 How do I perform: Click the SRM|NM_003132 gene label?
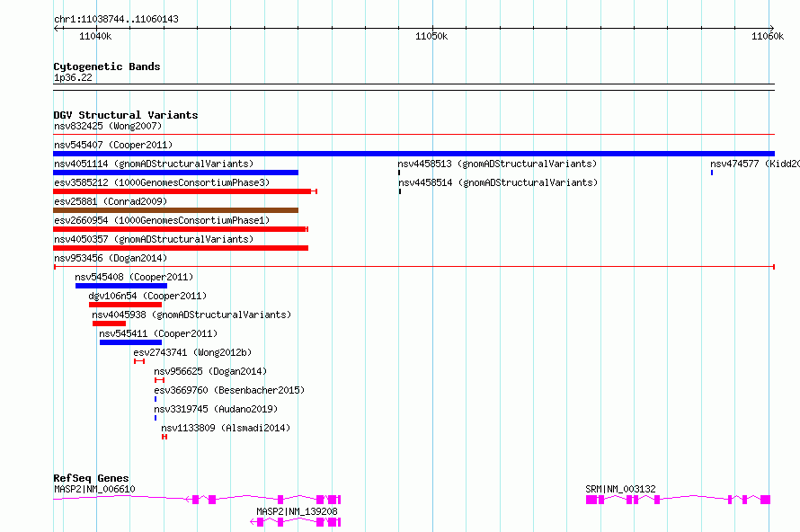click(x=620, y=489)
